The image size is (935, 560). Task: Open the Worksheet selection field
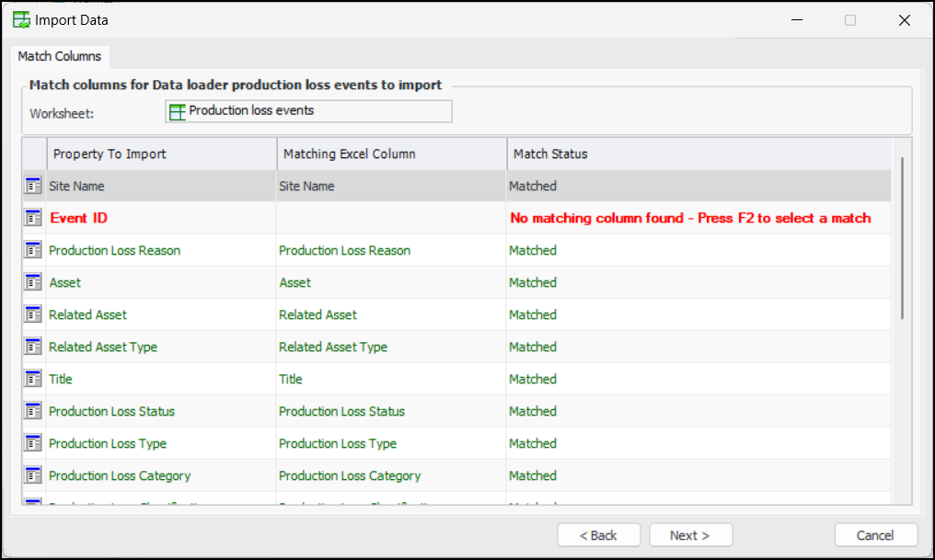tap(308, 111)
